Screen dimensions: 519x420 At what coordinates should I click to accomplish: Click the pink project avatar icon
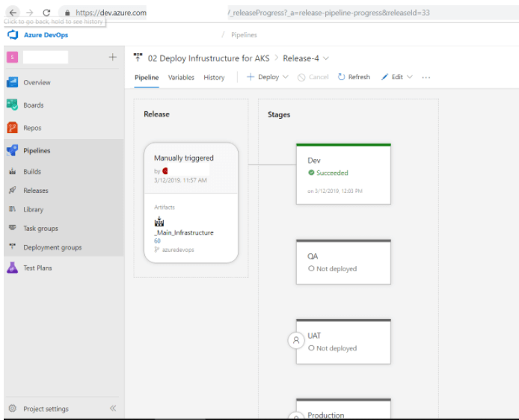[x=12, y=58]
